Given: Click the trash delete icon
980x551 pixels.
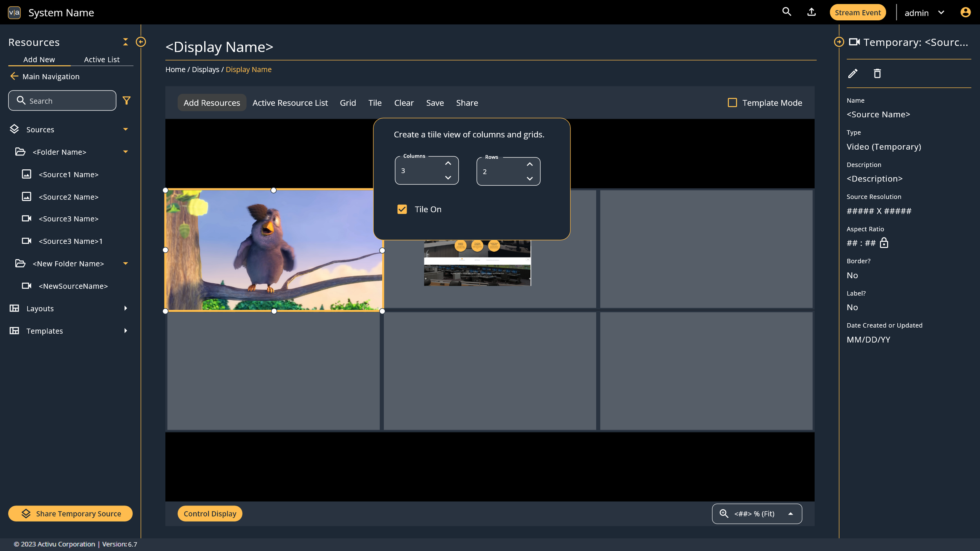Looking at the screenshot, I should point(877,74).
